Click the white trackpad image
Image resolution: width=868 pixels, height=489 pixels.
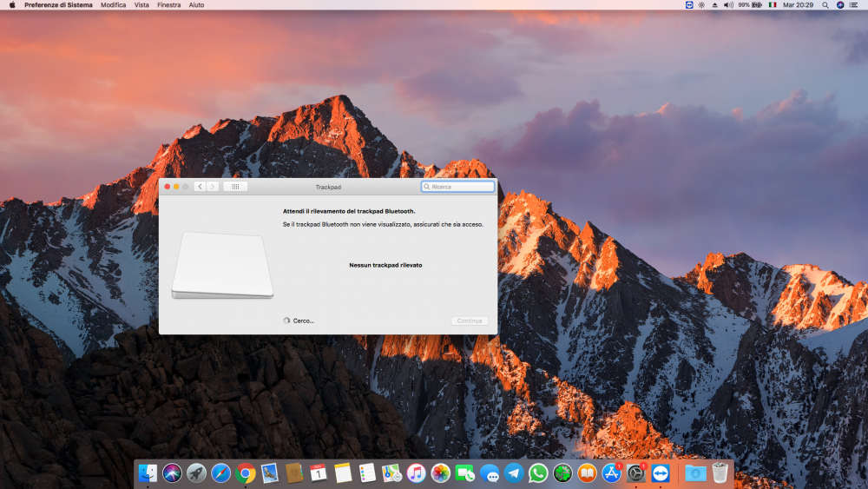222,265
